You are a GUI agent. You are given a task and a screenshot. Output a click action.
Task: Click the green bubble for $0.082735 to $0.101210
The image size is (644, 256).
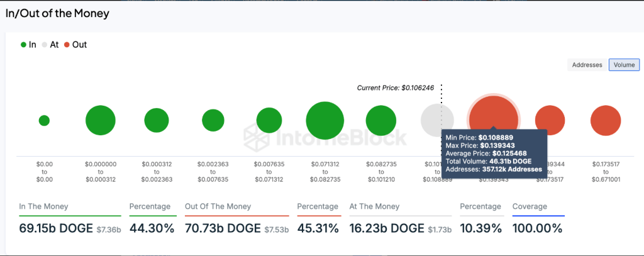click(381, 120)
